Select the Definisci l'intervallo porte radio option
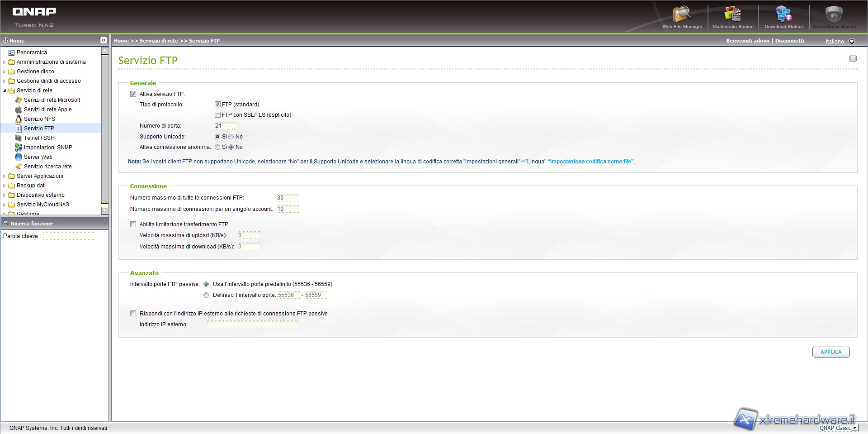 [x=206, y=295]
